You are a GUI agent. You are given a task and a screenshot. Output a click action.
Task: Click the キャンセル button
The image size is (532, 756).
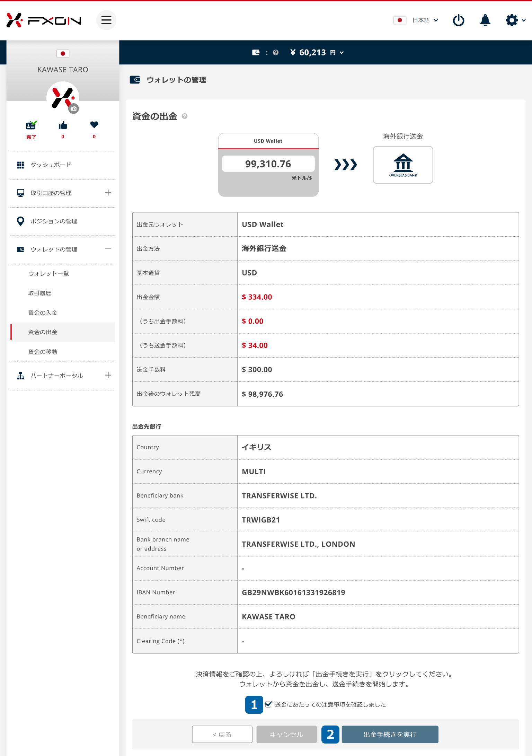pyautogui.click(x=287, y=735)
